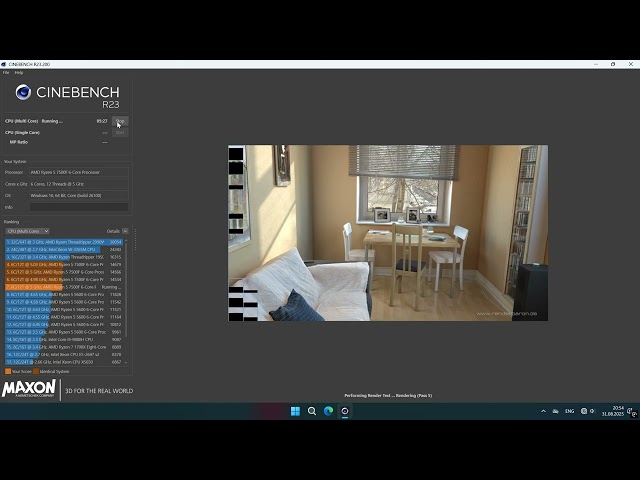Select ranking row 1 Threadripper 2990W
Image resolution: width=640 pixels, height=480 pixels.
tap(64, 242)
